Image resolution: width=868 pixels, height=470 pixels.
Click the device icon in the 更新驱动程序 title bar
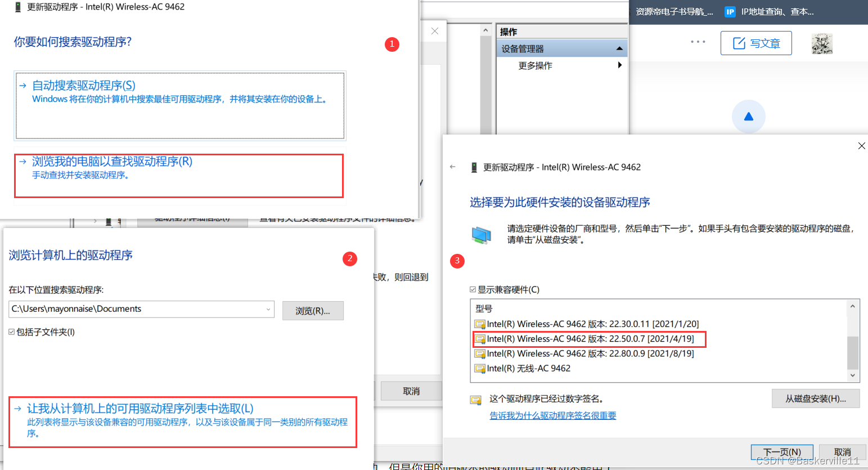(x=18, y=7)
